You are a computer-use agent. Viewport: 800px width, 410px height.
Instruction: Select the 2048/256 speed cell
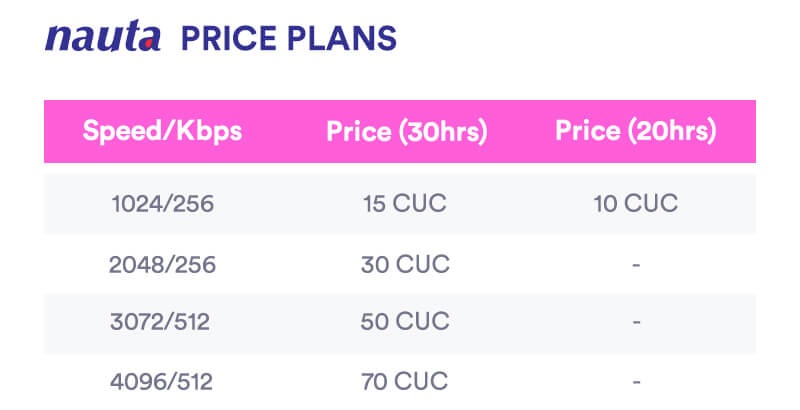pos(162,264)
